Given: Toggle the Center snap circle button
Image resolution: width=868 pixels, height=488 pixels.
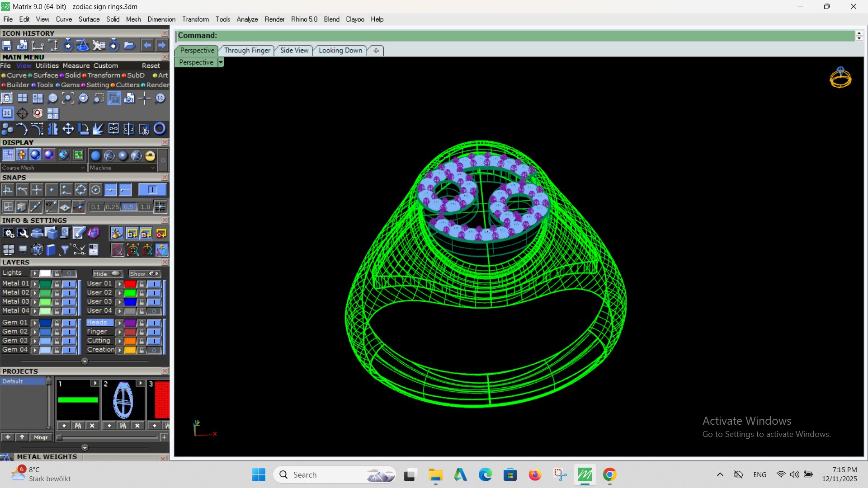Looking at the screenshot, I should coord(96,190).
